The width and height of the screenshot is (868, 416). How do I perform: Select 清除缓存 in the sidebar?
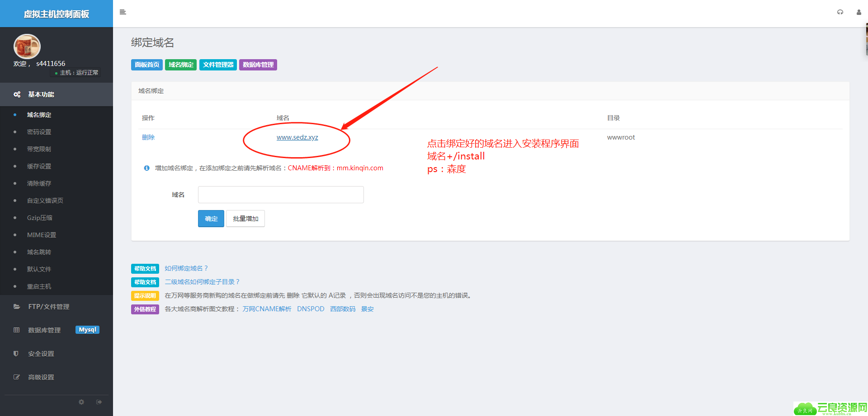pyautogui.click(x=39, y=183)
